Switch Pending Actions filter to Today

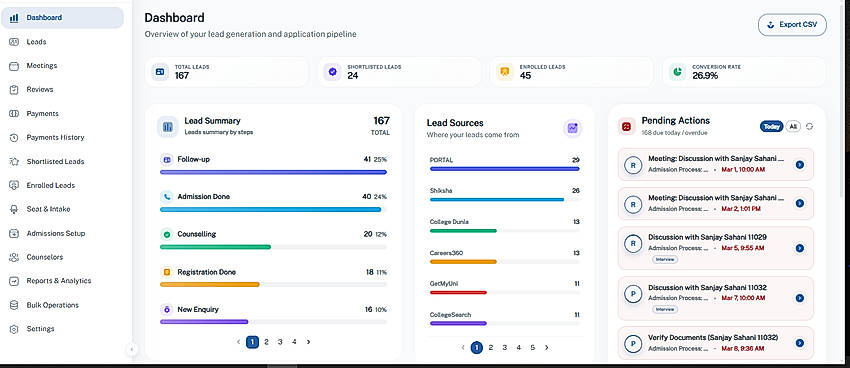(771, 126)
